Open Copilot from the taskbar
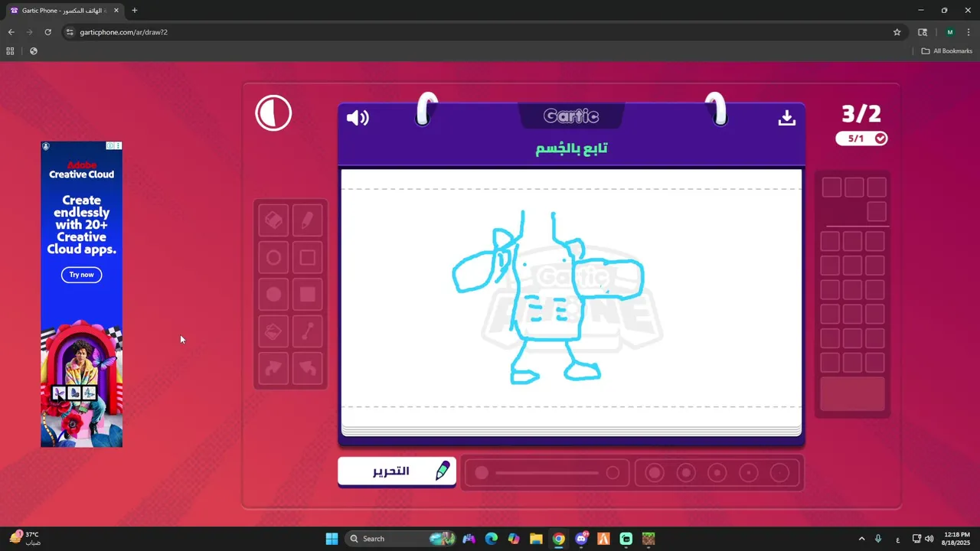980x551 pixels. (514, 539)
